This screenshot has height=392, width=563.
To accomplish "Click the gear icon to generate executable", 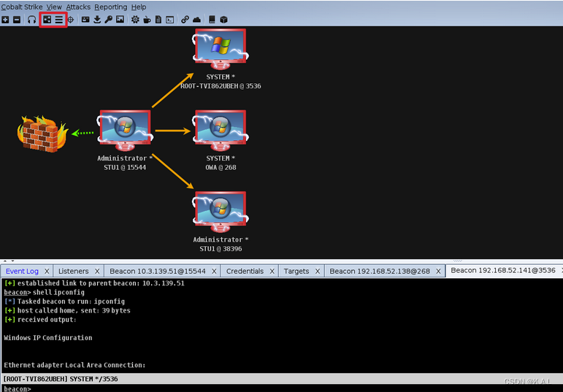I will [135, 20].
